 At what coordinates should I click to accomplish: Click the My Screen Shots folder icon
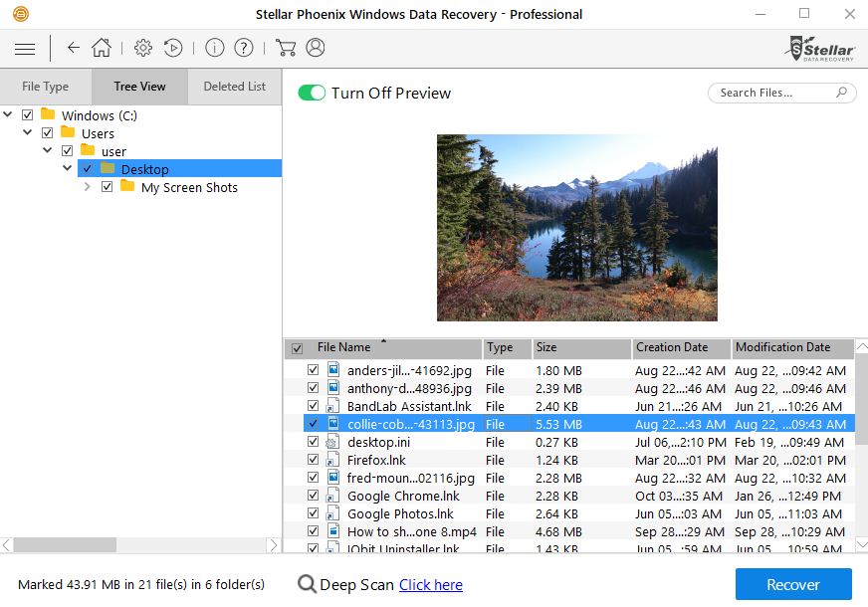(x=127, y=185)
